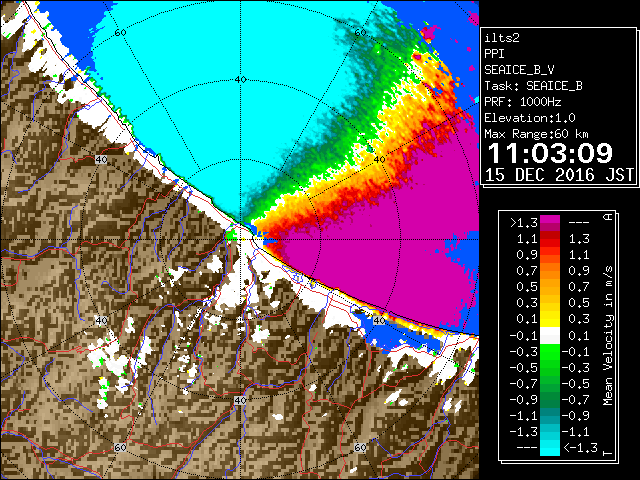Click the 40 km label east-northeast over the sea

coord(380,160)
